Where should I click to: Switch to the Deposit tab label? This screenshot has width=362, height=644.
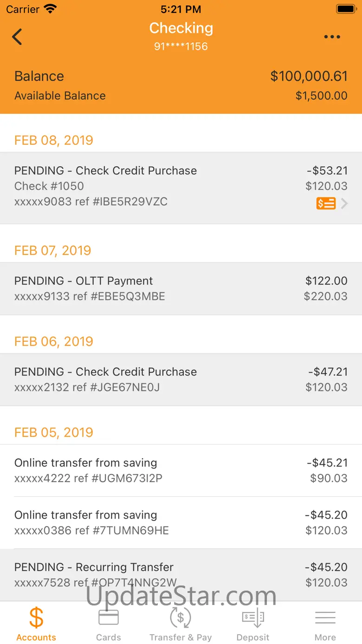coord(253,637)
